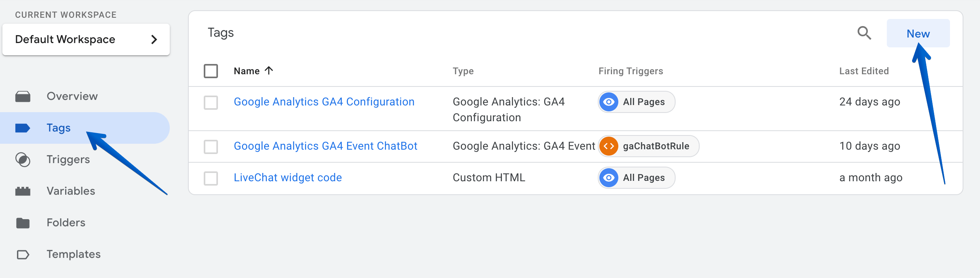Click the Last Edited column header
The width and height of the screenshot is (980, 278).
coord(864,71)
